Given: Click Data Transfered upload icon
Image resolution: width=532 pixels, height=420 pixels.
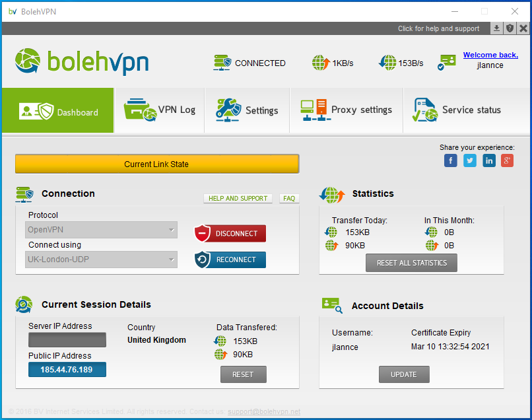Looking at the screenshot, I should click(x=220, y=354).
